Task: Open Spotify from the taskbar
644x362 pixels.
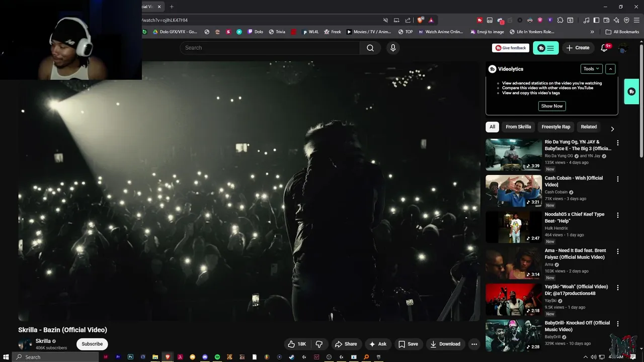Action: pos(217,357)
